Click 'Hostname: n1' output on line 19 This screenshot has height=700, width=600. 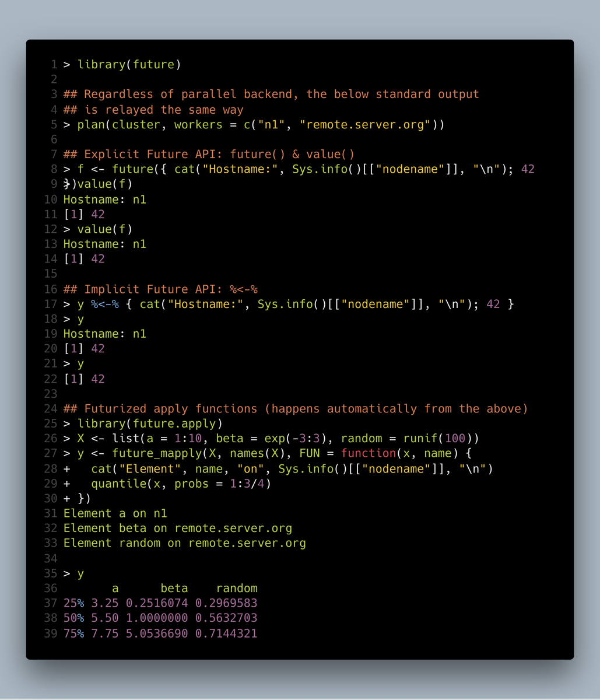click(x=105, y=334)
